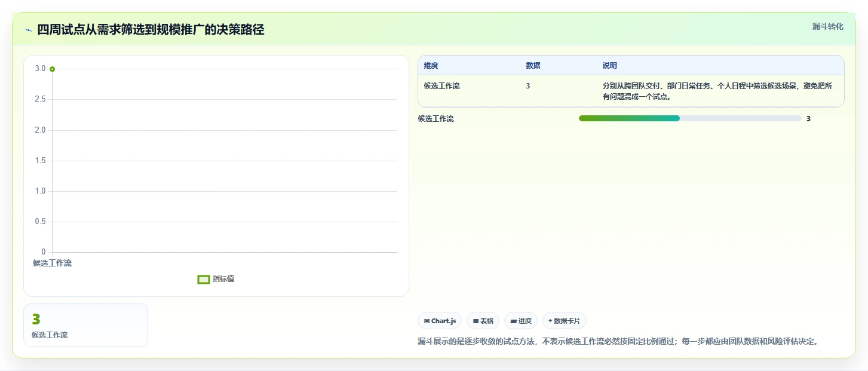
Task: Click the diamond icon inside 数据卡片 chip
Action: [x=550, y=321]
